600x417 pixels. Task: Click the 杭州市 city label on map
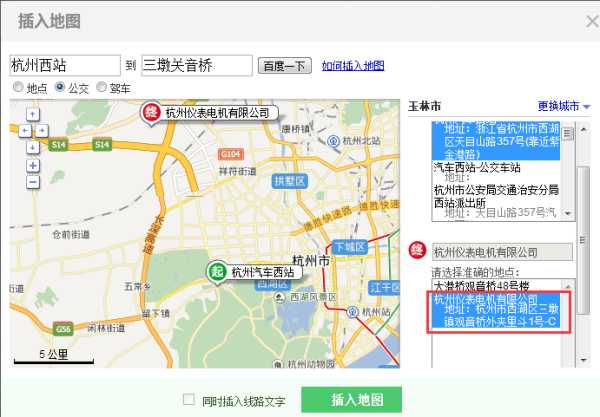point(311,261)
